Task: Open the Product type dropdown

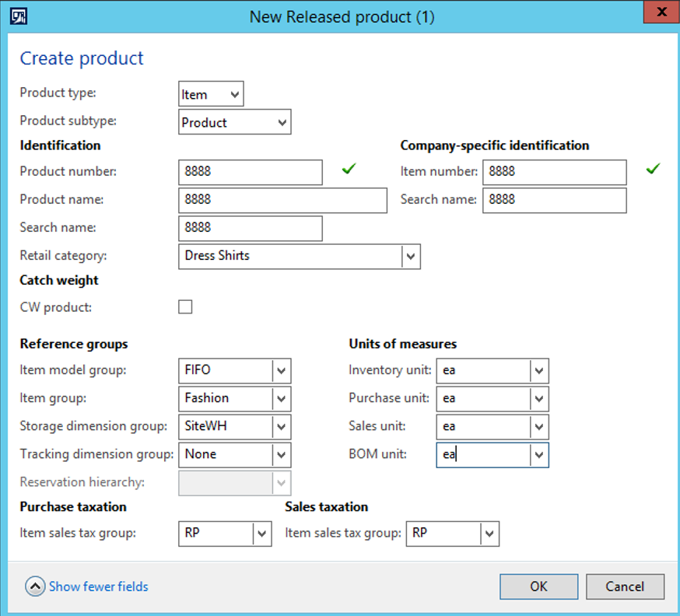Action: (x=233, y=95)
